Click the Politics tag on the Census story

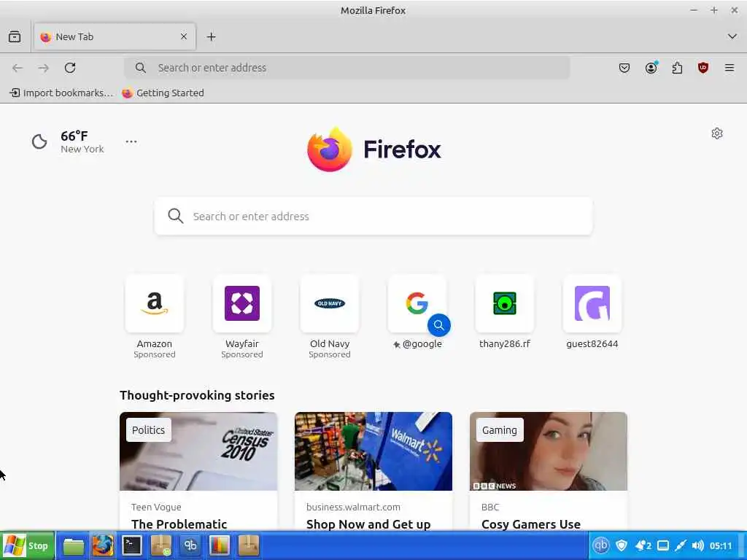coord(149,430)
